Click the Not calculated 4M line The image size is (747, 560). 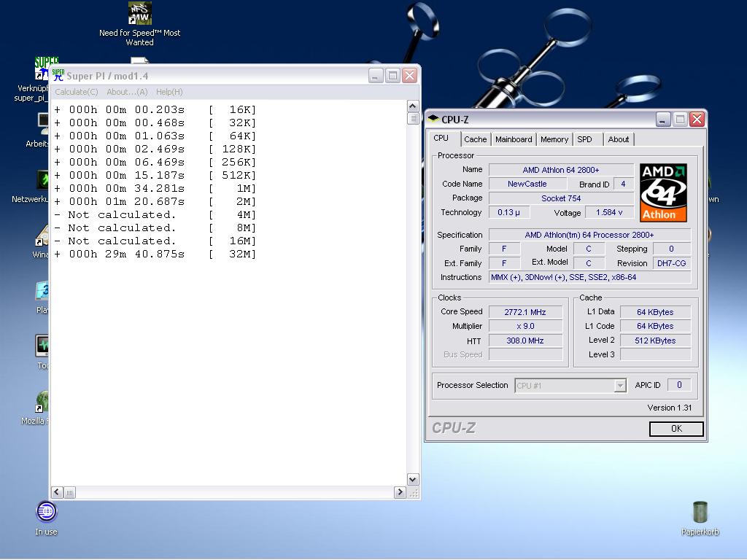tap(155, 215)
